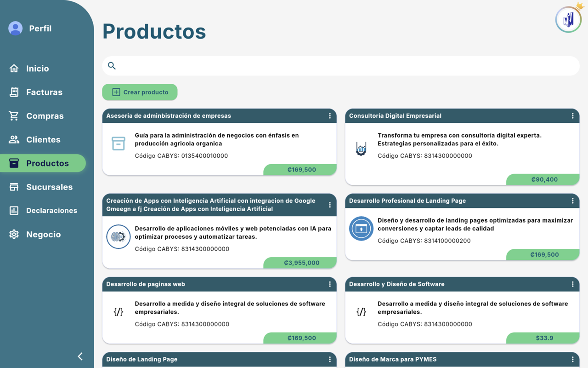The width and height of the screenshot is (588, 368).
Task: Open the Perfil user avatar
Action: 15,29
